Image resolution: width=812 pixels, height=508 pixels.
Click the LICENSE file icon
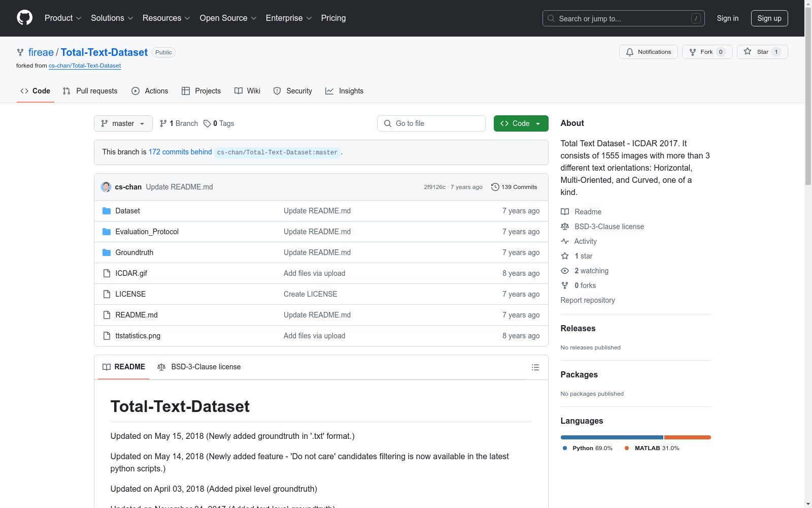click(107, 294)
